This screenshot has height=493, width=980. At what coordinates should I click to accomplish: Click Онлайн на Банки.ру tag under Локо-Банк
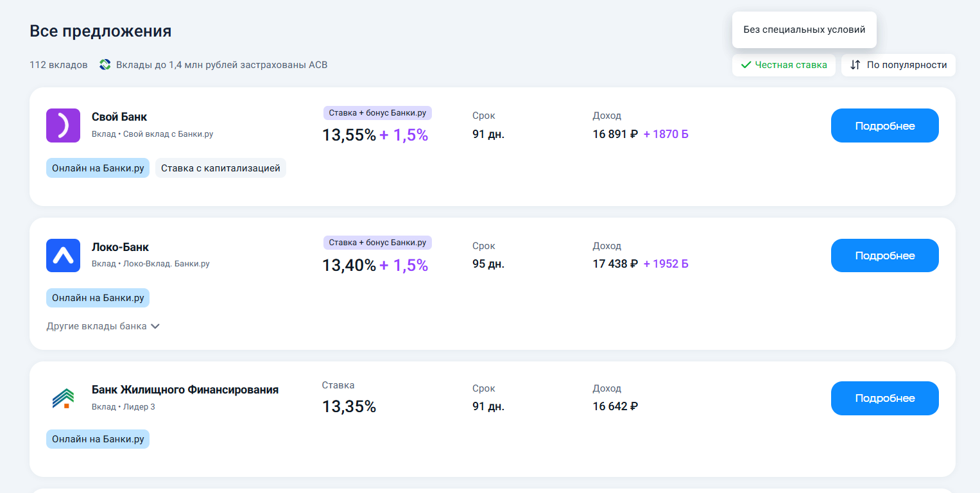coord(98,298)
